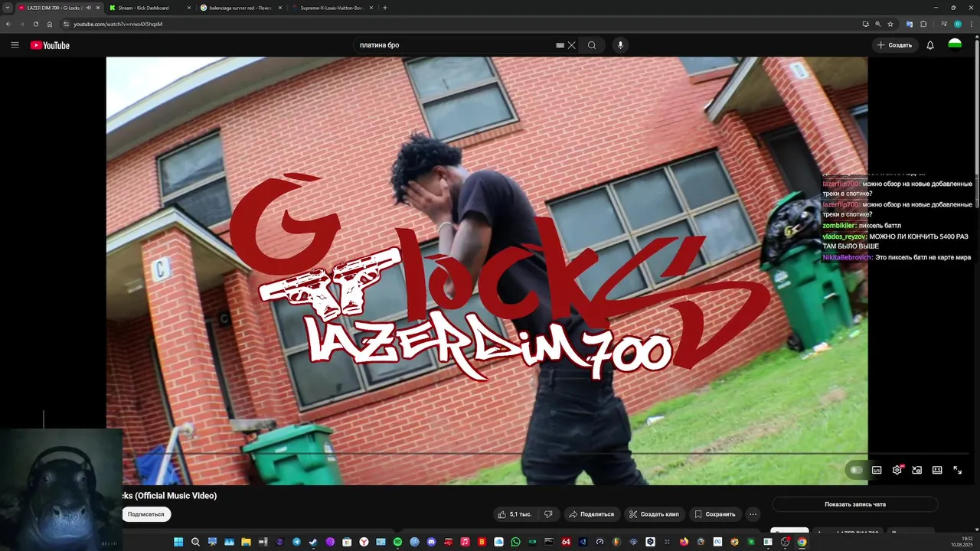Screen dimensions: 980x551
Task: Go back in browser history
Action: click(8, 24)
